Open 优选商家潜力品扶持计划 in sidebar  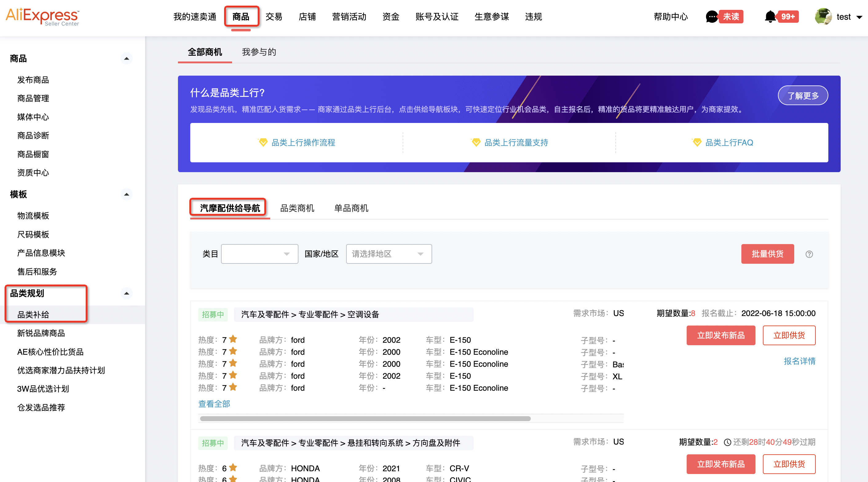61,370
